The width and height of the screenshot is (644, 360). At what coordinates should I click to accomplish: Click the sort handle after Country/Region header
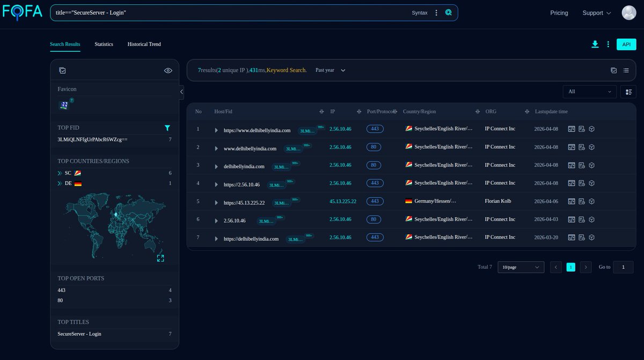[477, 112]
